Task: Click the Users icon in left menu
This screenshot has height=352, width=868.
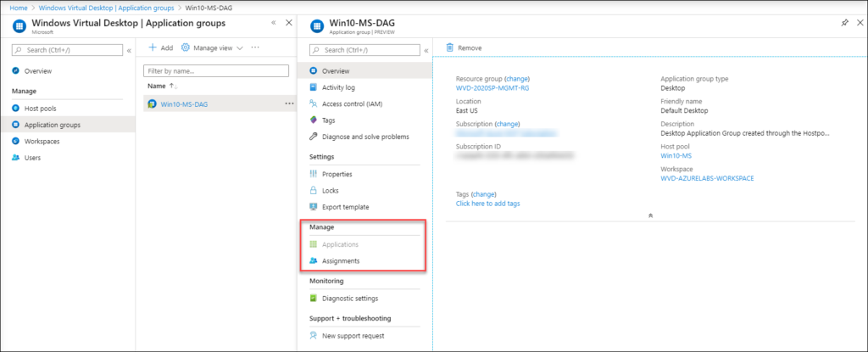Action: (15, 158)
